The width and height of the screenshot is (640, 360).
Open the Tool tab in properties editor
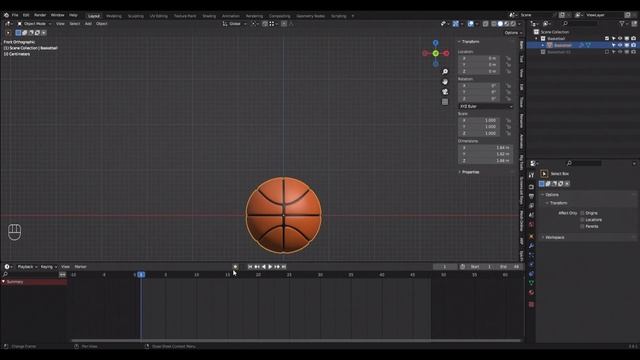tap(531, 175)
